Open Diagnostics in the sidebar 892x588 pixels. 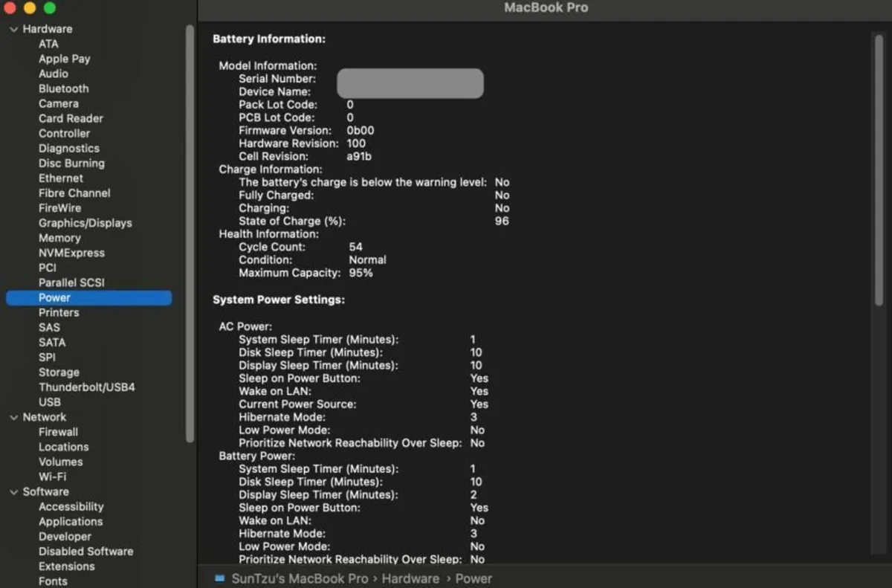click(69, 148)
